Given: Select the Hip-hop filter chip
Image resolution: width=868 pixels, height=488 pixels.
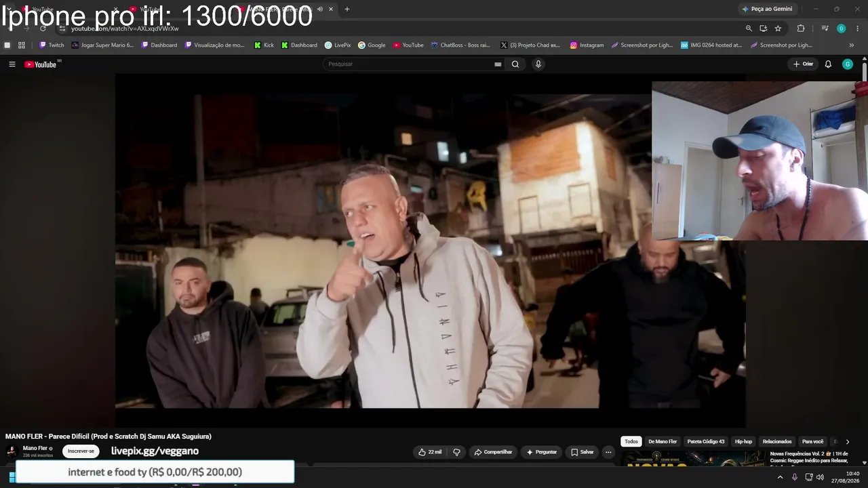Looking at the screenshot, I should (x=744, y=442).
